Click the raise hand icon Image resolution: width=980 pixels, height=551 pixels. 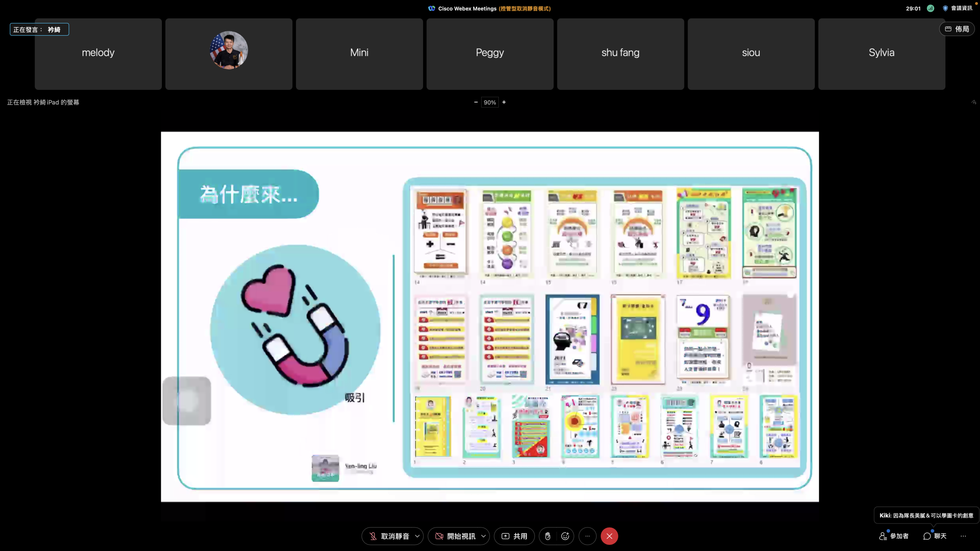point(548,536)
